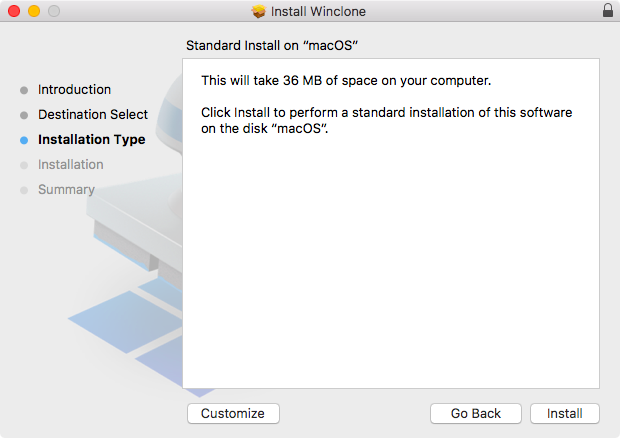Select the Installation Type step label
Viewport: 620px width, 438px height.
92,140
